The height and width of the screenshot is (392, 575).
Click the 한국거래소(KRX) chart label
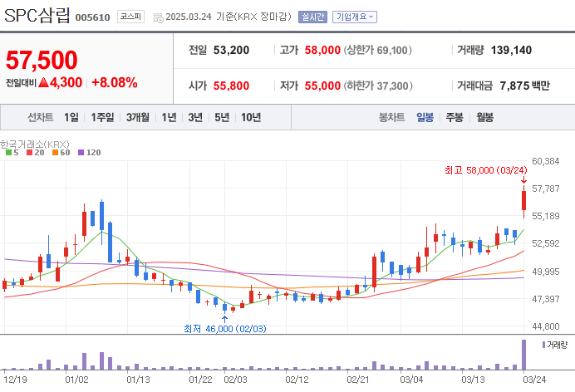tap(35, 144)
